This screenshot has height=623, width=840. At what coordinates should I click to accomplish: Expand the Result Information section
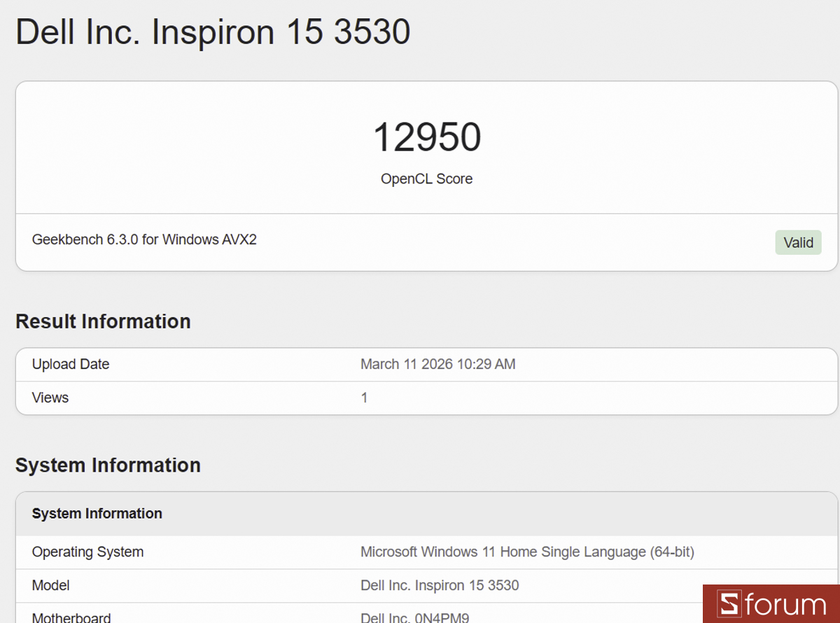point(103,321)
